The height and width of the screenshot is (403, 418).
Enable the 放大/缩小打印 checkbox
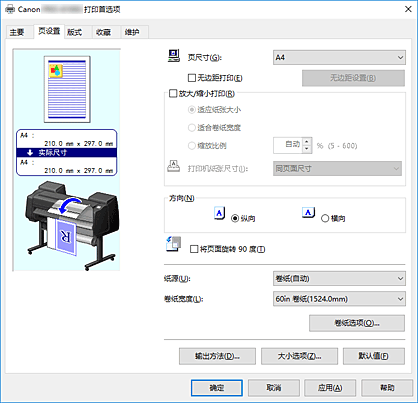pyautogui.click(x=173, y=94)
